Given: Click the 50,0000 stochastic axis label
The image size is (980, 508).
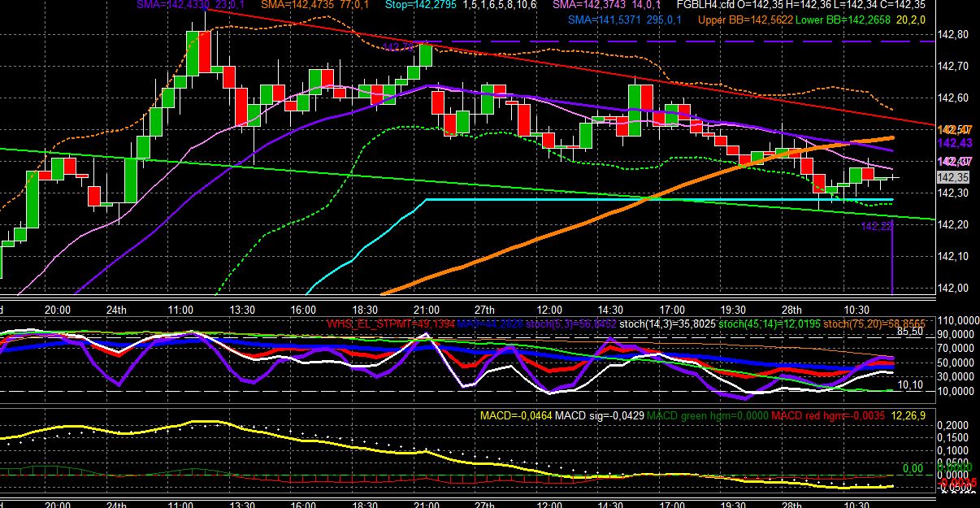Looking at the screenshot, I should pos(956,362).
